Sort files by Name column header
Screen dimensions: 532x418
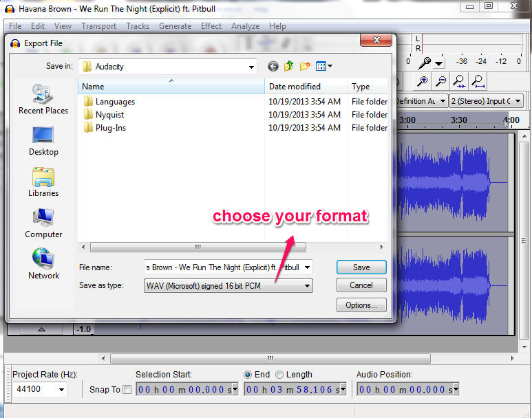click(171, 87)
